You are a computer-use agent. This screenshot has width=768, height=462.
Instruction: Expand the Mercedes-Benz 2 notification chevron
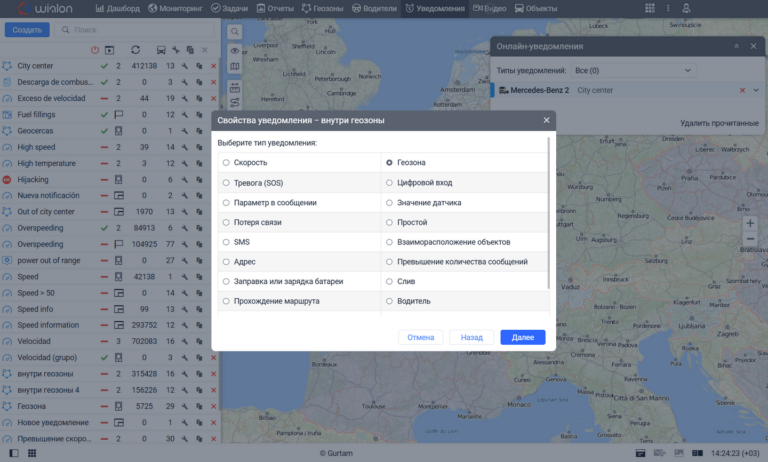pyautogui.click(x=756, y=90)
